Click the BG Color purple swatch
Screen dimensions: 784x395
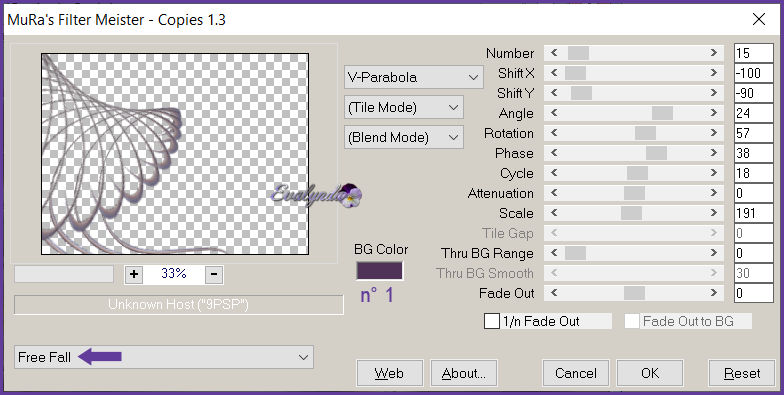pyautogui.click(x=379, y=270)
